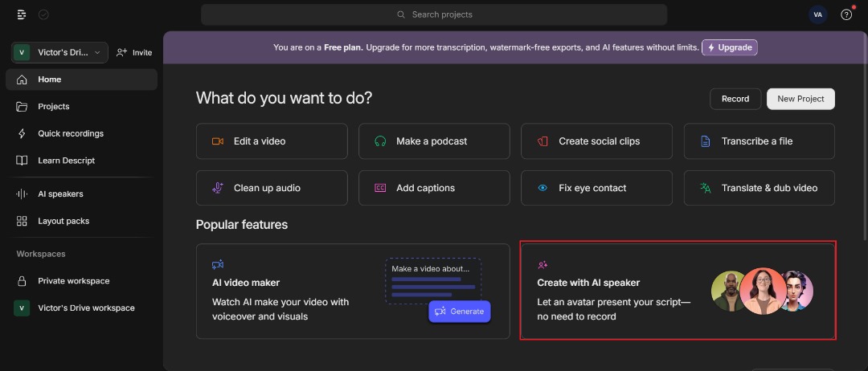Image resolution: width=868 pixels, height=371 pixels.
Task: Click the Transcribe a file document icon
Action: pyautogui.click(x=706, y=141)
